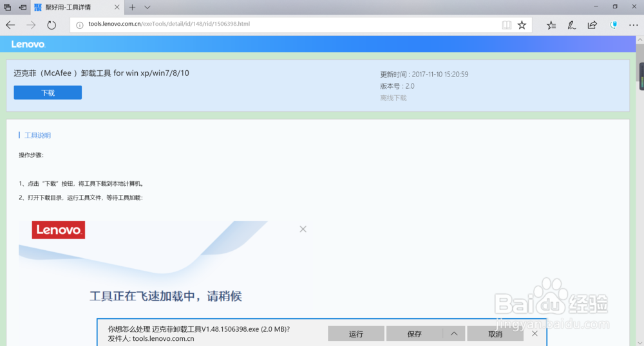Image resolution: width=644 pixels, height=346 pixels.
Task: Click the blue extension icon in toolbar
Action: click(614, 25)
